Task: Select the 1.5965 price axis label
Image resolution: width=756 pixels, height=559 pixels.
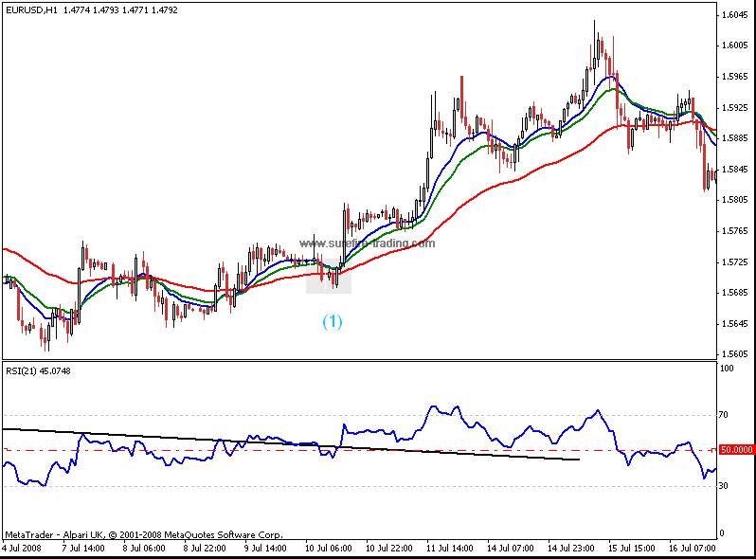Action: (x=735, y=76)
